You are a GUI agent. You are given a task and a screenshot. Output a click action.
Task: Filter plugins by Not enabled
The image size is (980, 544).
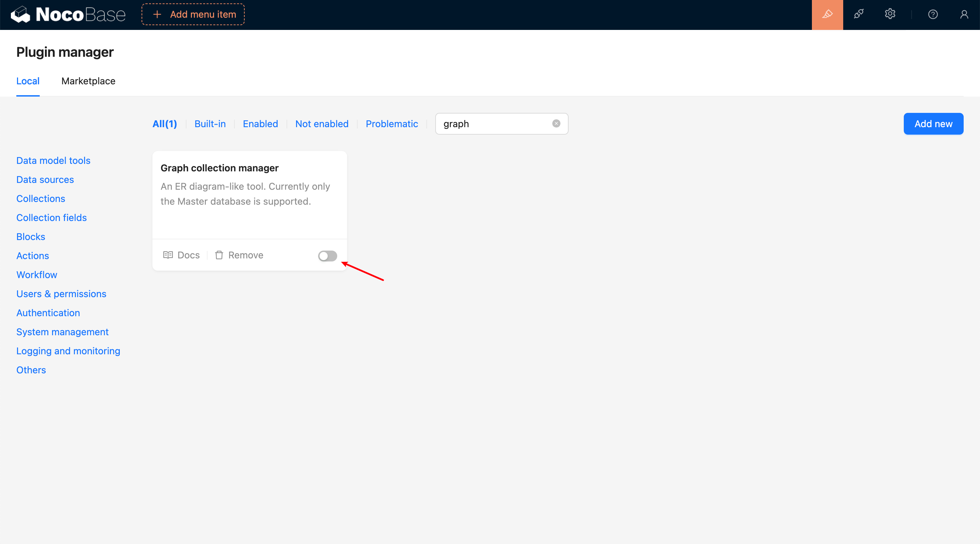pos(322,124)
